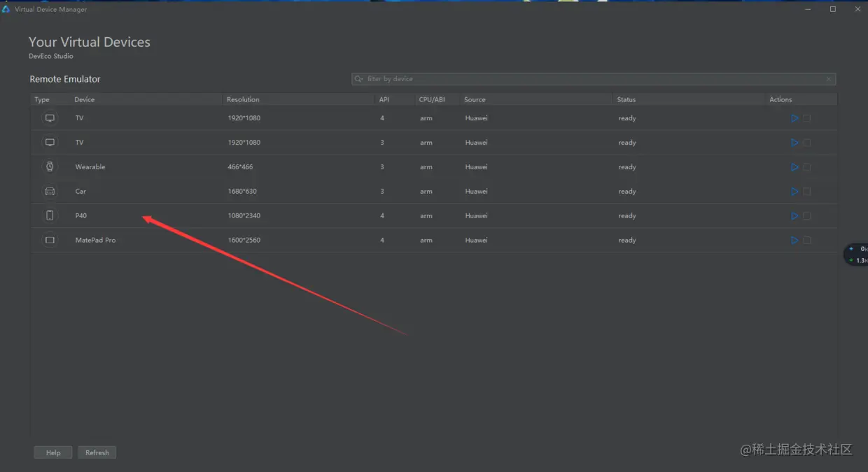Click the 466*466 resolution cell
This screenshot has width=868, height=472.
click(x=241, y=167)
